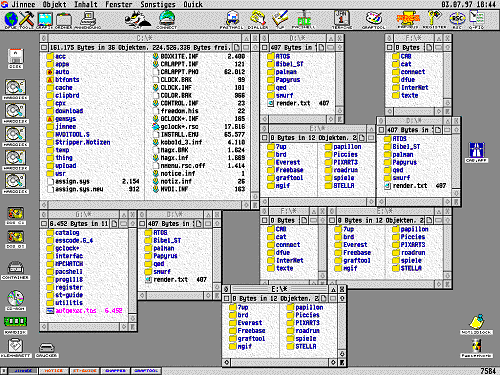Launch the Graftool paint palette icon
The width and height of the screenshot is (500, 375).
pyautogui.click(x=374, y=20)
